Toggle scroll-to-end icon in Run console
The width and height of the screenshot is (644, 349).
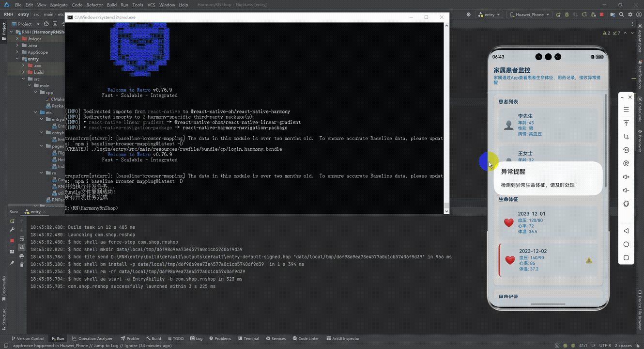(22, 247)
